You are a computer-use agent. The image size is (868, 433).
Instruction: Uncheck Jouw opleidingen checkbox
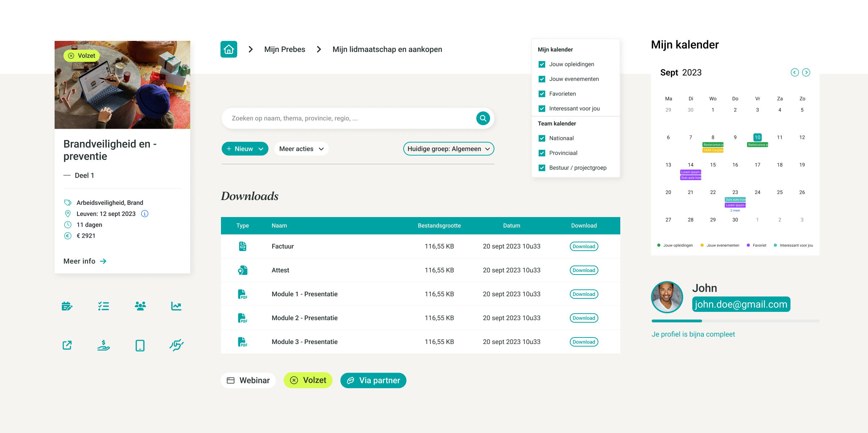[x=542, y=64]
